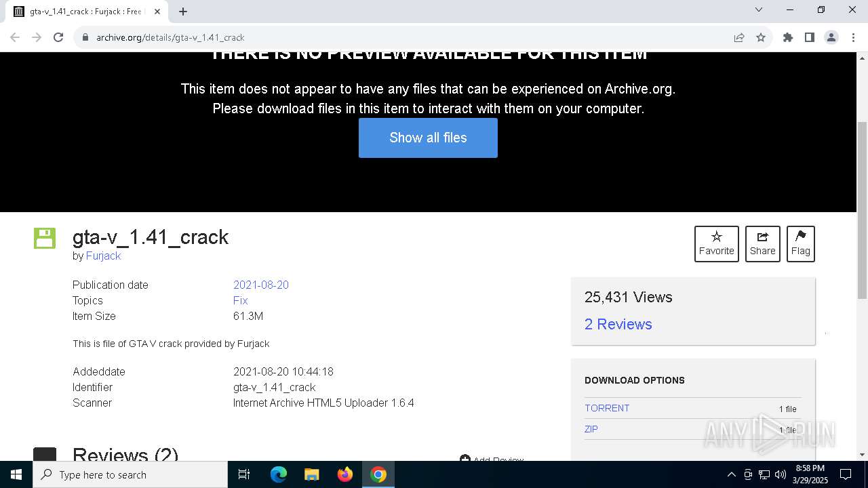The image size is (868, 488).
Task: Bookmark this page with the star icon
Action: 761,37
